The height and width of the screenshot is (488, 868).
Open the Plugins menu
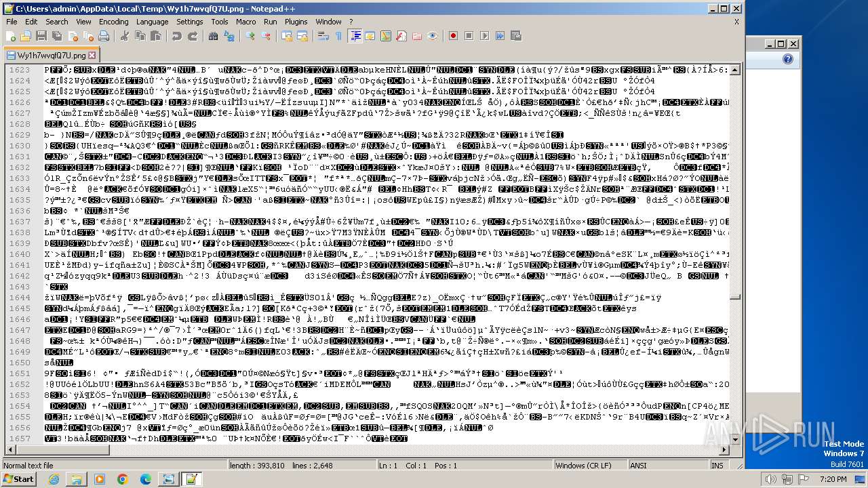pyautogui.click(x=296, y=22)
